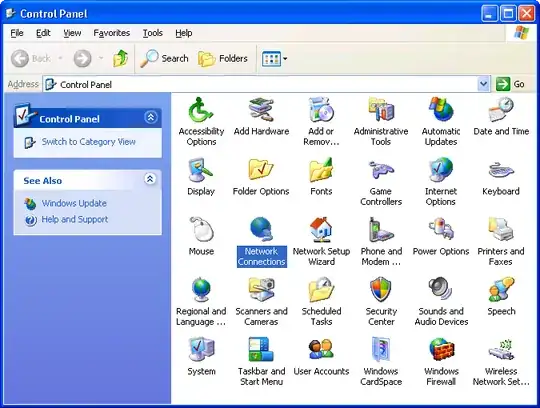Open User Accounts
Screen dimensions: 540x408
321,356
